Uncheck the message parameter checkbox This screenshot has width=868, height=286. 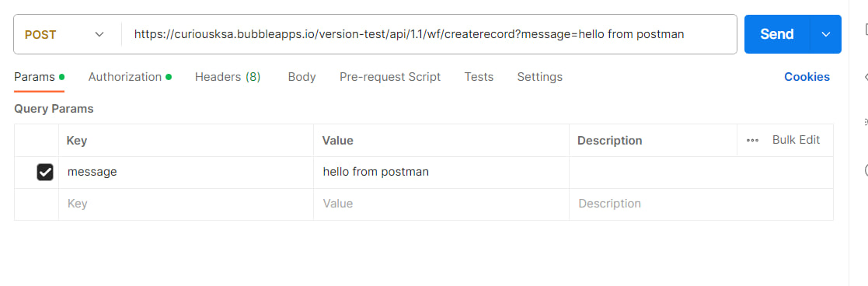(x=45, y=172)
